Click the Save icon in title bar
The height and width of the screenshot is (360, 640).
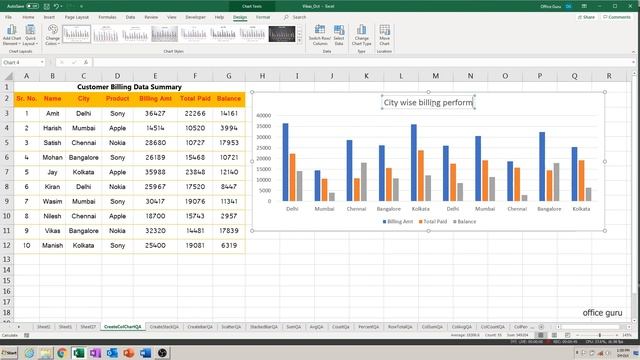[47, 6]
